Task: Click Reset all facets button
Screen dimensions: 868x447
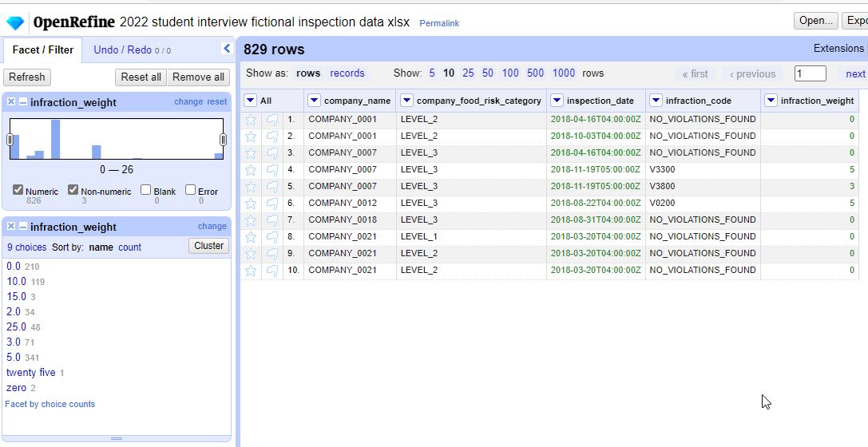Action: coord(141,77)
